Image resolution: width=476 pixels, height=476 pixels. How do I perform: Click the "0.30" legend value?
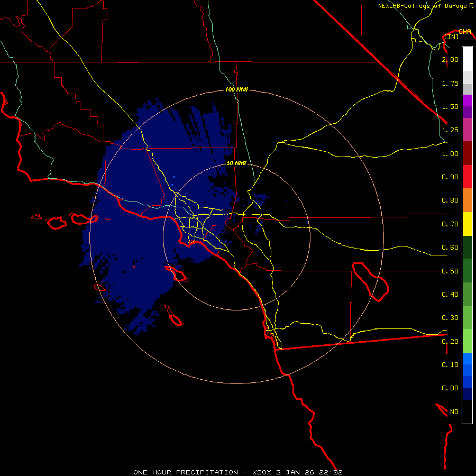coord(450,317)
